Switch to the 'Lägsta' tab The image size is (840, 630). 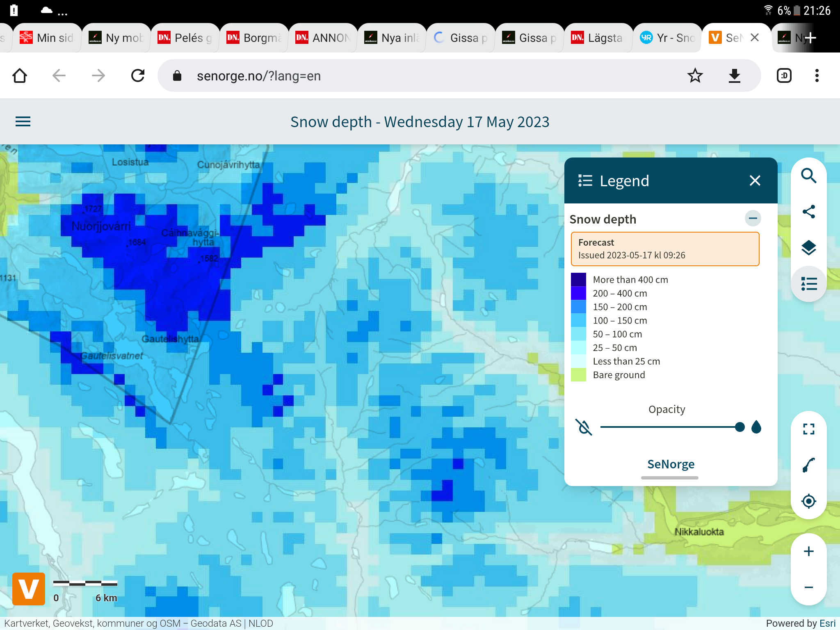click(599, 38)
